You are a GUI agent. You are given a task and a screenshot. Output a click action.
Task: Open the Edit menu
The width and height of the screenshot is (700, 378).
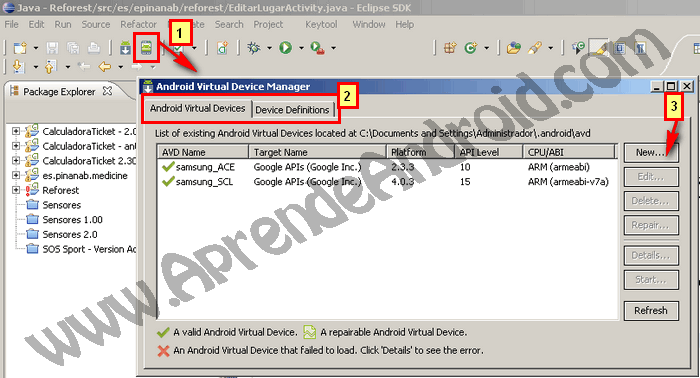tap(36, 25)
